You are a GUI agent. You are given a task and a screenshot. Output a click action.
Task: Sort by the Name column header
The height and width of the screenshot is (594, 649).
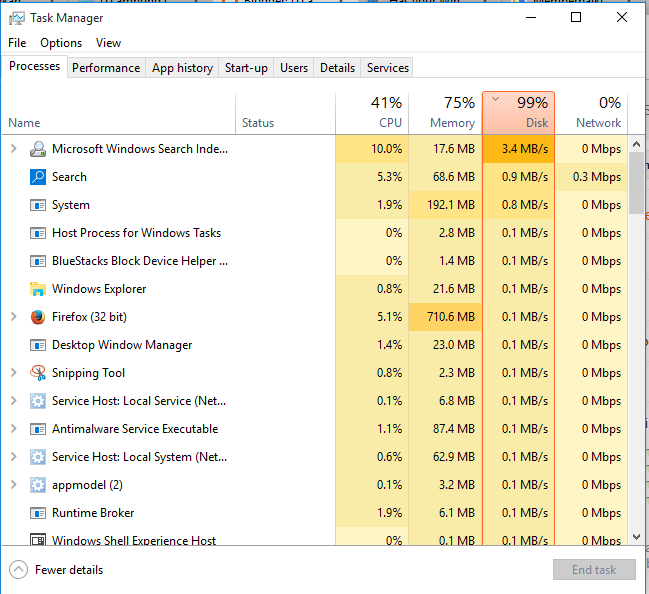(118, 114)
